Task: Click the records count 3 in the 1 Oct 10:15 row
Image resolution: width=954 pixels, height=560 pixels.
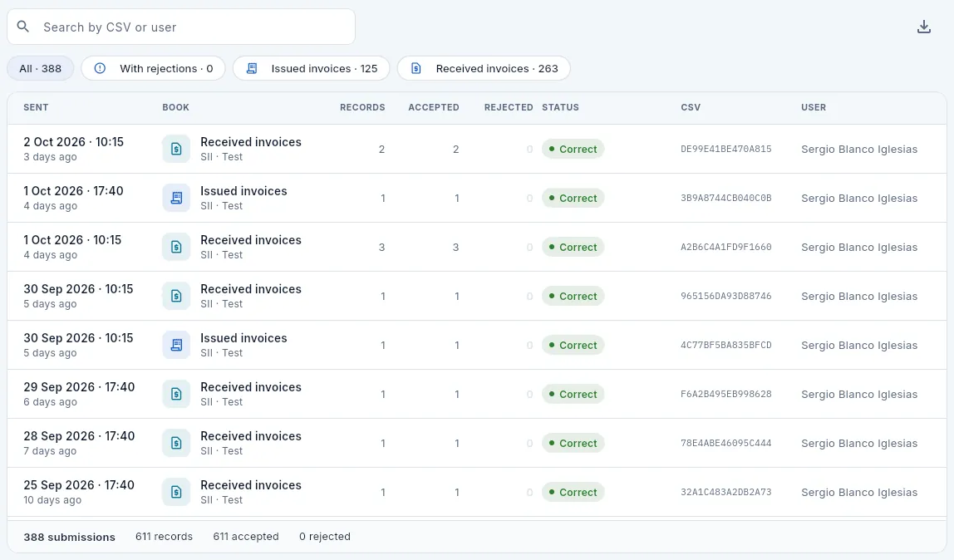Action: coord(382,248)
